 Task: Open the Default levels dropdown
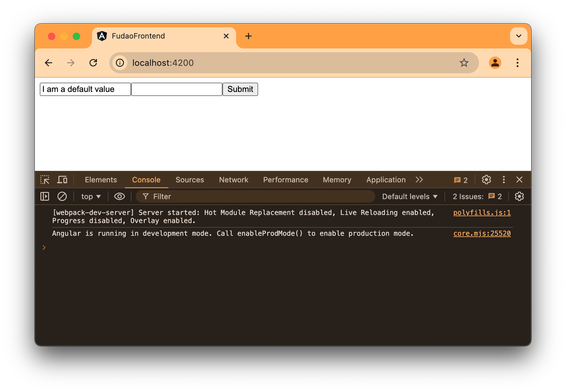coord(409,196)
